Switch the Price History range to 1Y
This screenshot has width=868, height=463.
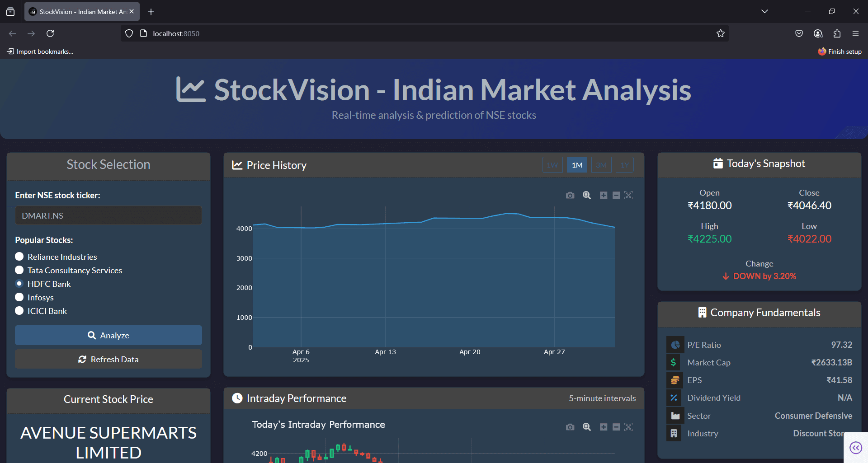625,164
